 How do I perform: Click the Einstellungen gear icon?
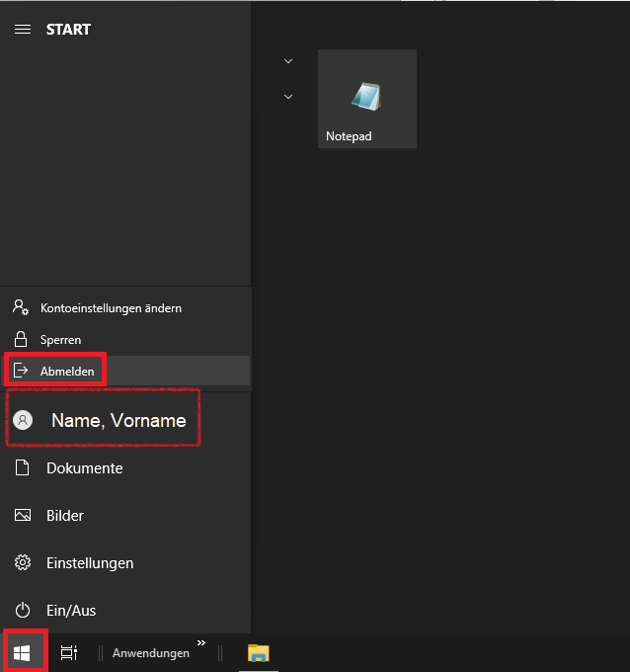pos(23,562)
